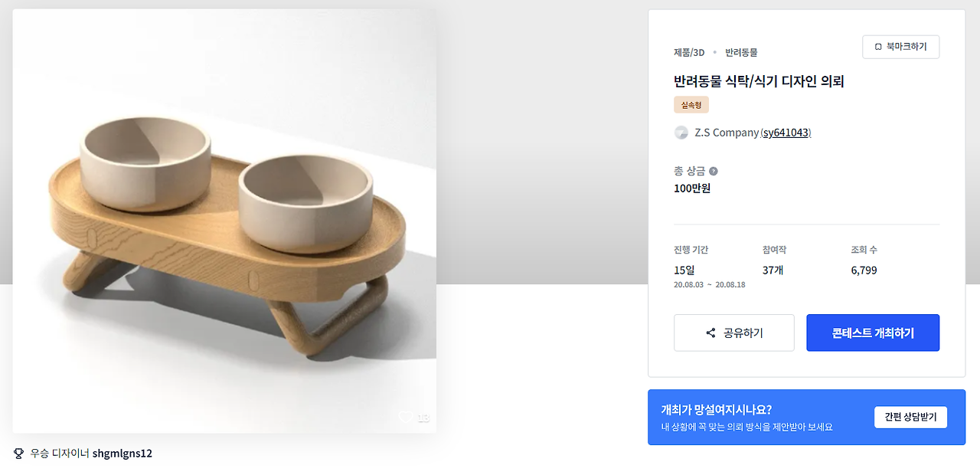The image size is (980, 472).
Task: Click the Z.S Company profile avatar
Action: pos(681,133)
